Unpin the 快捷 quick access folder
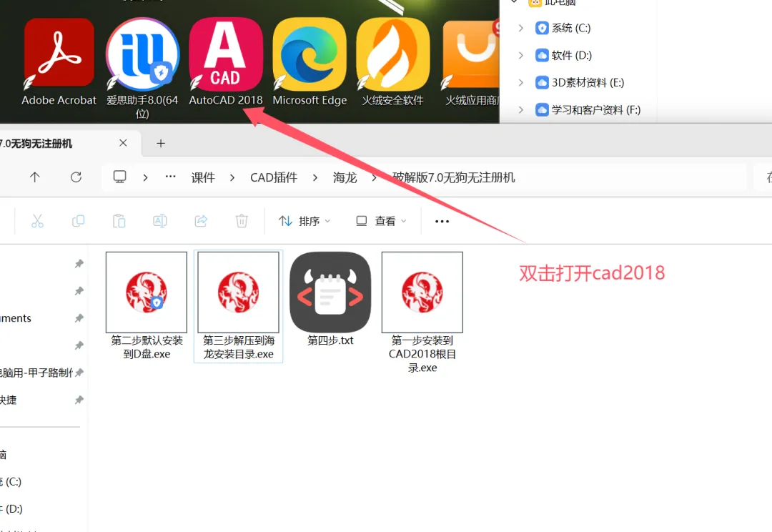The image size is (772, 532). 79,400
